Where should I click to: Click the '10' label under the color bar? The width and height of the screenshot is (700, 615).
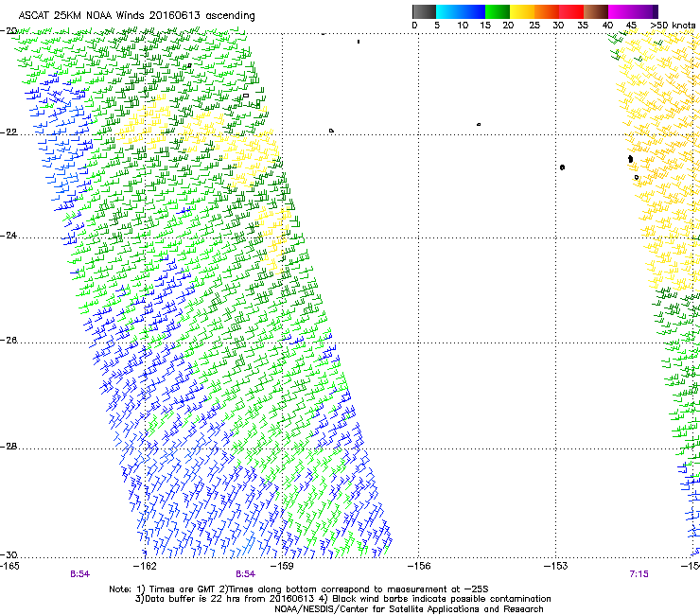click(463, 26)
